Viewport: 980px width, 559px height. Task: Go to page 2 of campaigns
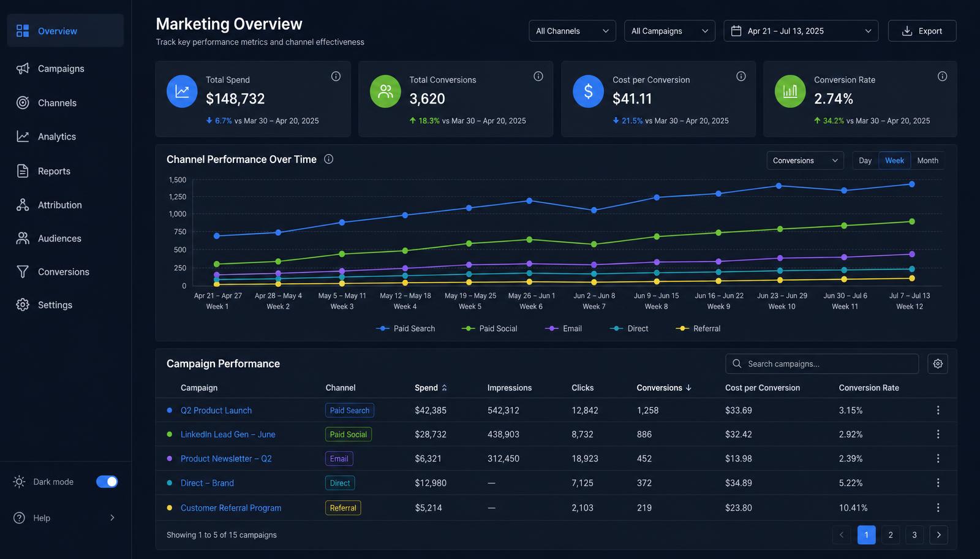pos(891,535)
